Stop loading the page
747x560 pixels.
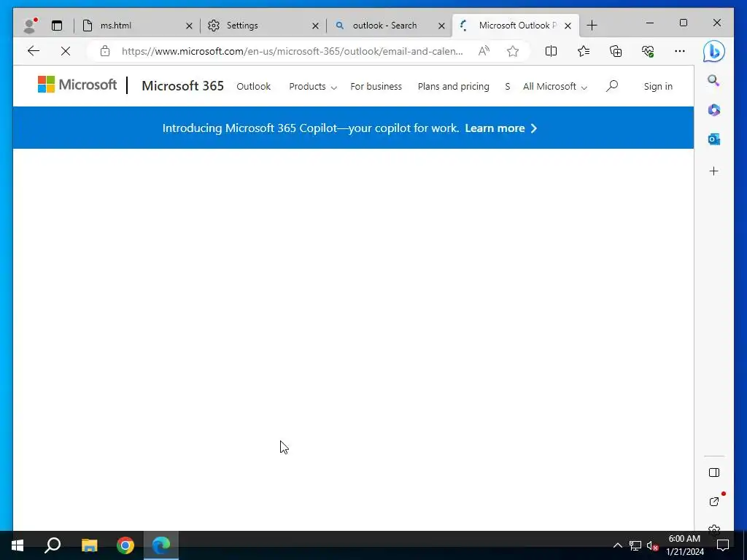tap(66, 51)
